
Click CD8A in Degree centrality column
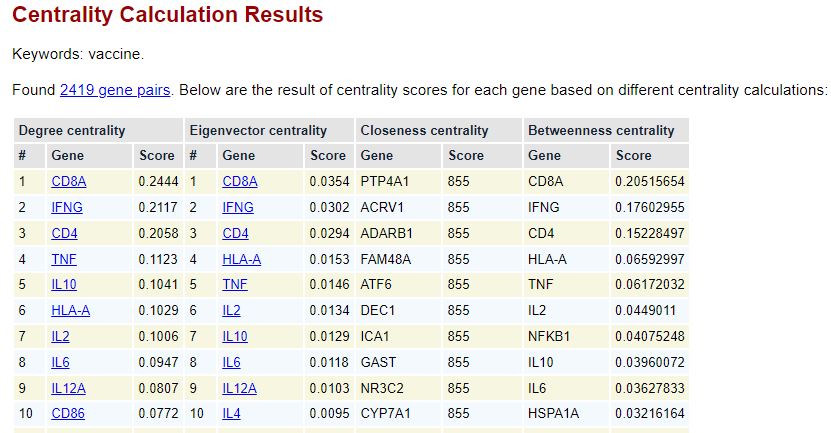pyautogui.click(x=69, y=181)
